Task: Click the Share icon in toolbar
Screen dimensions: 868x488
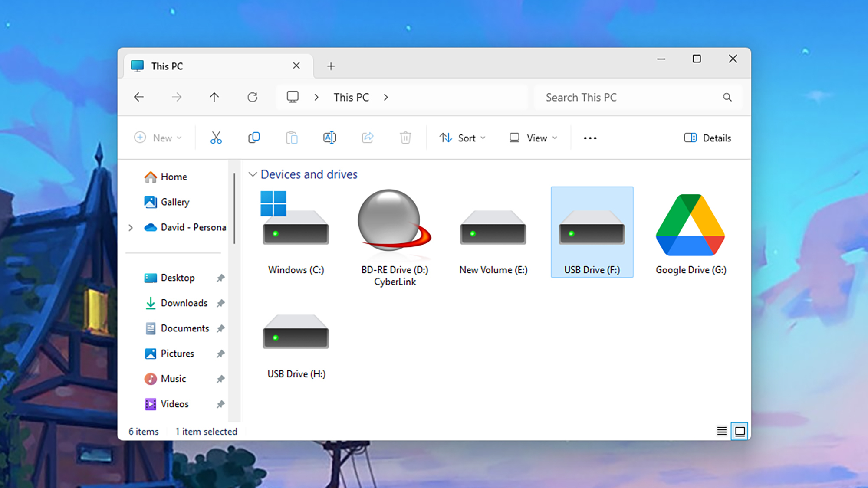Action: point(368,137)
